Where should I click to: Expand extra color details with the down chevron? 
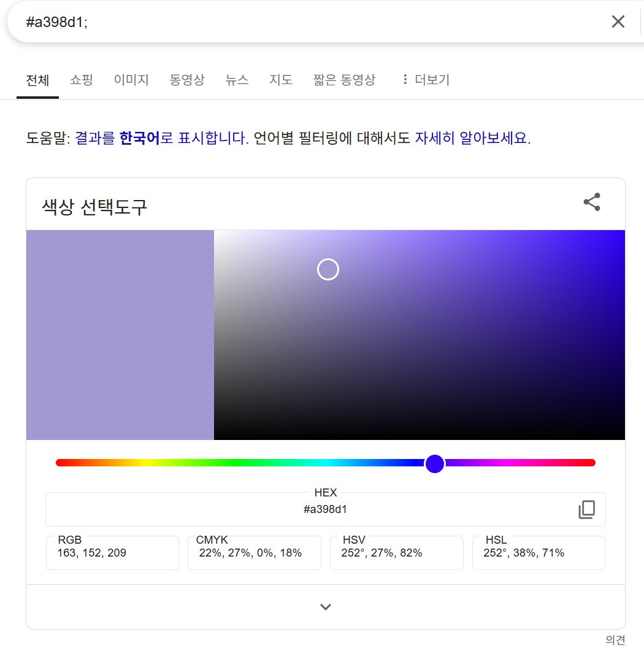pyautogui.click(x=325, y=606)
